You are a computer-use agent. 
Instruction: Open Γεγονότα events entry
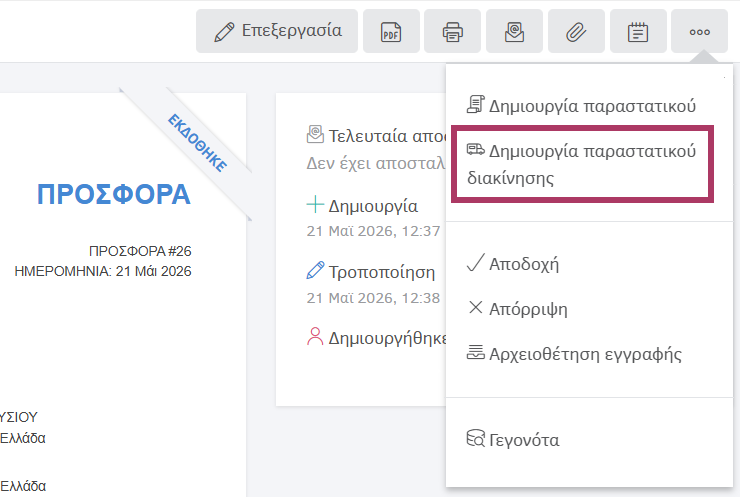coord(513,439)
